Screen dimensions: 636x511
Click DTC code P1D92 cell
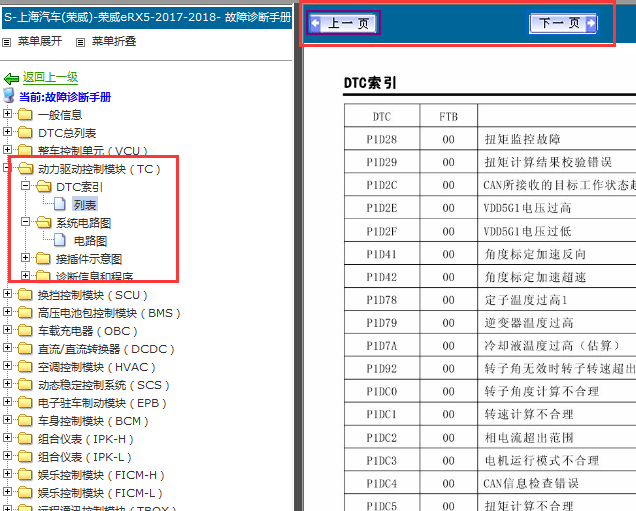click(382, 369)
